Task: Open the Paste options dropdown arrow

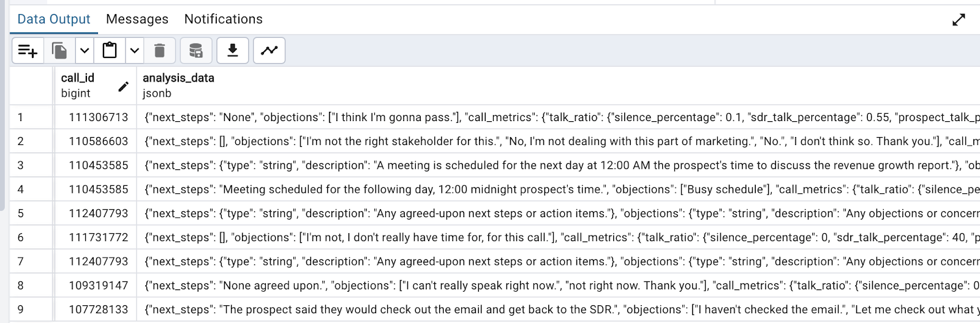Action: [134, 51]
